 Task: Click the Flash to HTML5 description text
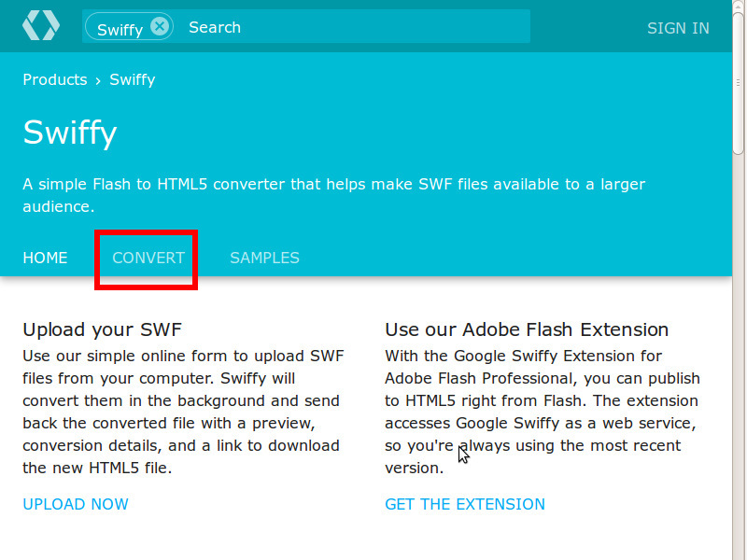pyautogui.click(x=334, y=195)
